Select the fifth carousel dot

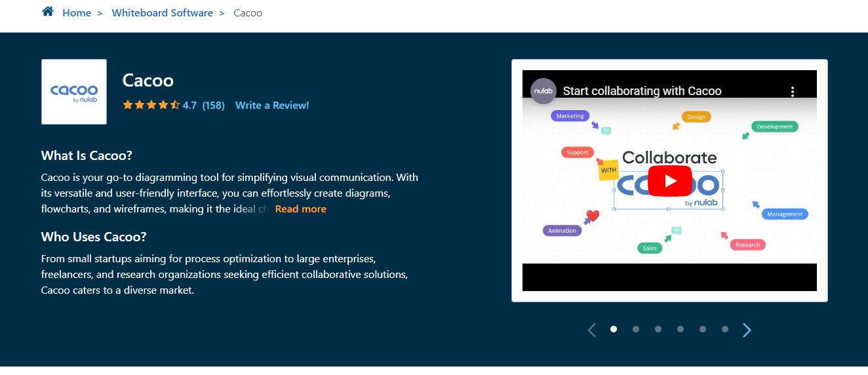703,329
